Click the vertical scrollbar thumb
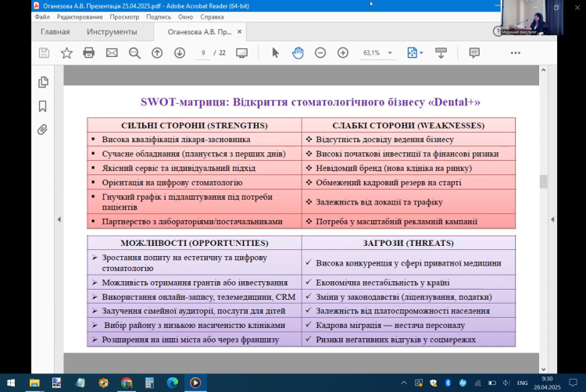Viewport: 586px width, 392px height. [544, 182]
